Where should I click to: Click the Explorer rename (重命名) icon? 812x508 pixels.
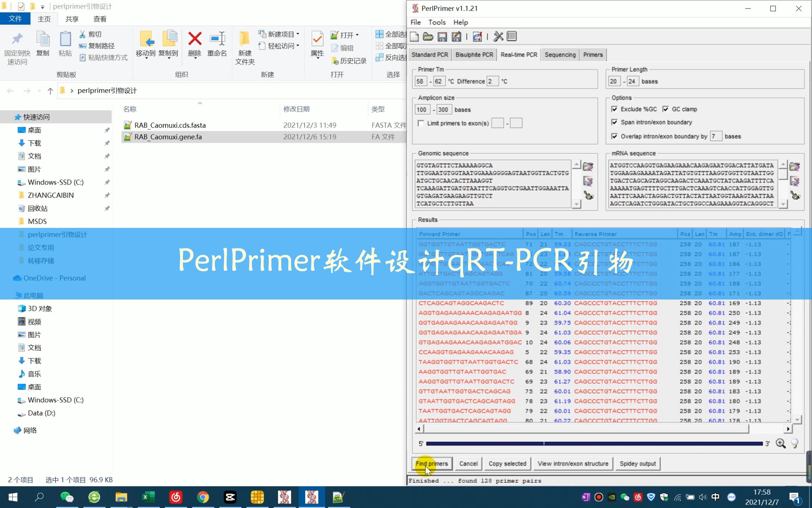217,39
